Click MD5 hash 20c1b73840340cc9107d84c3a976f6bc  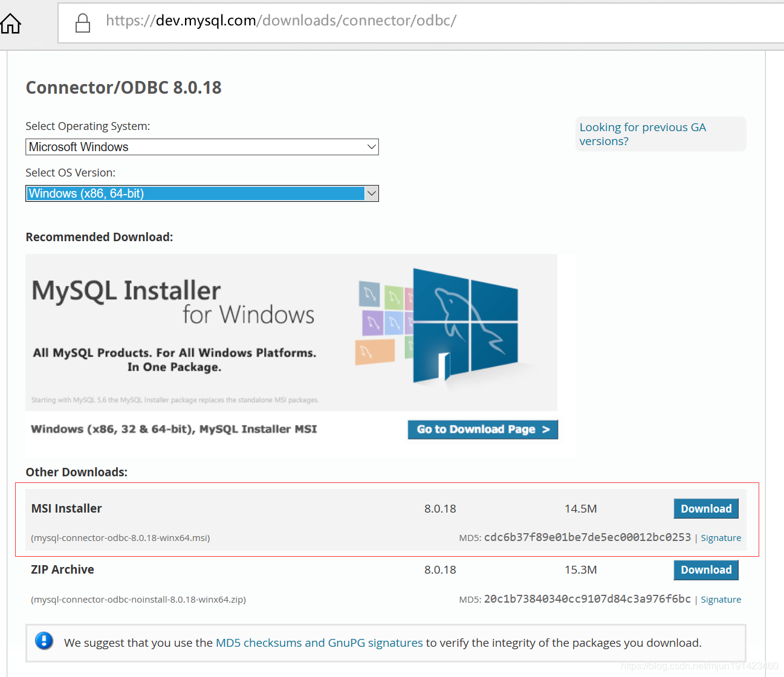tap(587, 599)
